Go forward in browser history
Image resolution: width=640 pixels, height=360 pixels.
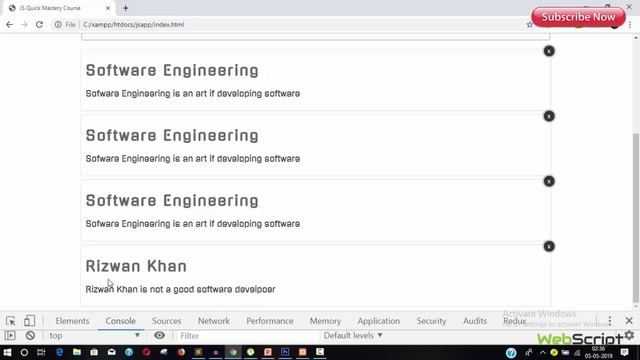(24, 24)
